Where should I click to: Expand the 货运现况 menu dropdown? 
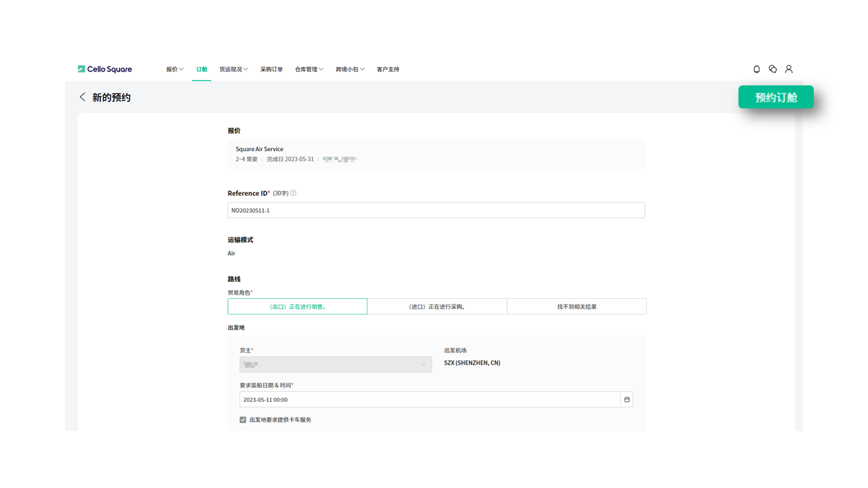coord(233,69)
